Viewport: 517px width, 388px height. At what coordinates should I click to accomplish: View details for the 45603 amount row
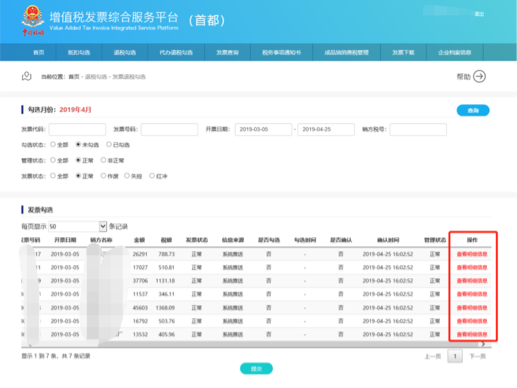coord(472,308)
